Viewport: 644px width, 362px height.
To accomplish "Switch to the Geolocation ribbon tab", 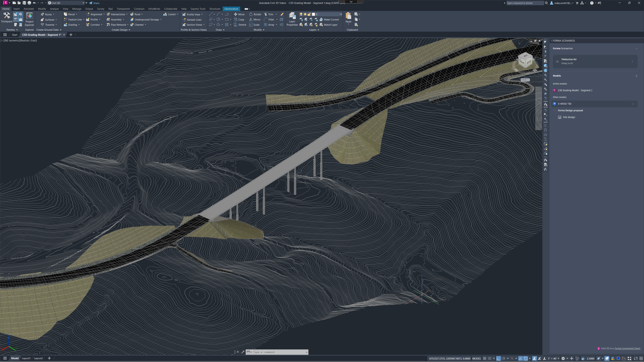I will [x=231, y=9].
